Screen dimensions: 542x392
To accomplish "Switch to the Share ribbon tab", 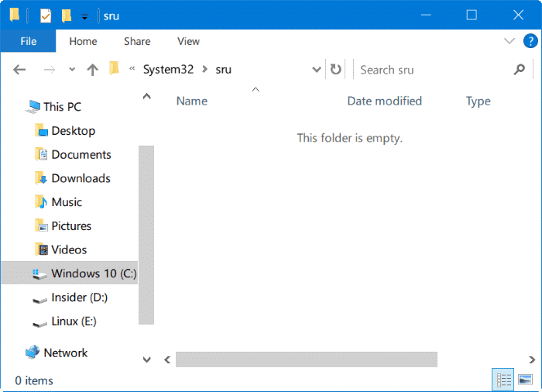I will click(137, 41).
